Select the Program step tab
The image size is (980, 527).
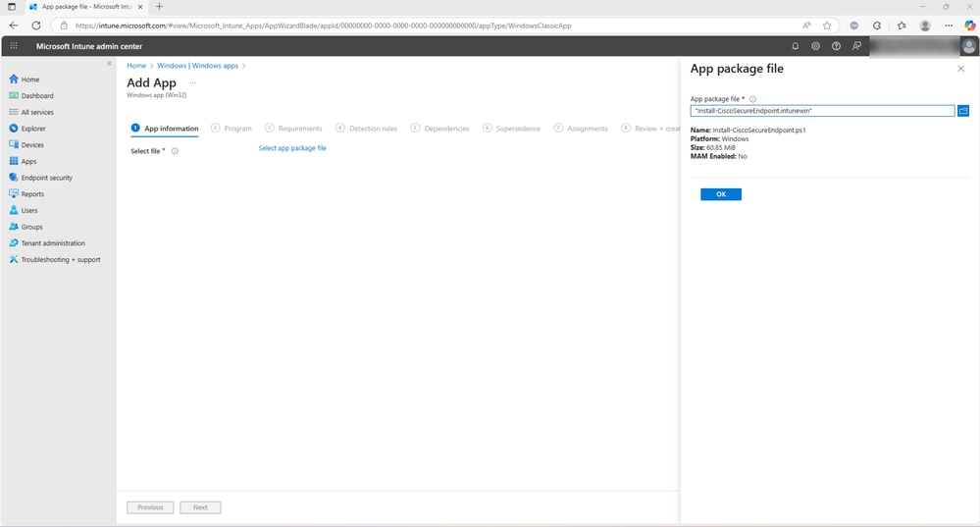[x=232, y=129]
